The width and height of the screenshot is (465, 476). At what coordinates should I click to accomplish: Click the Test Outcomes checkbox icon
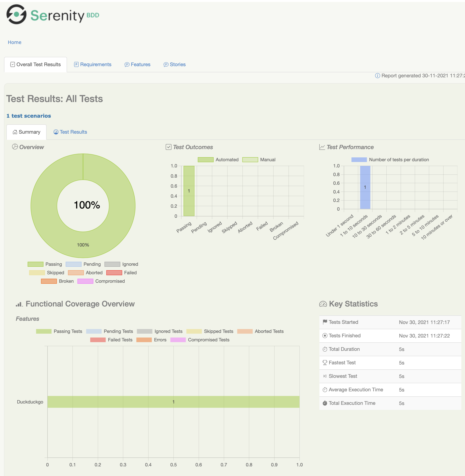(168, 147)
